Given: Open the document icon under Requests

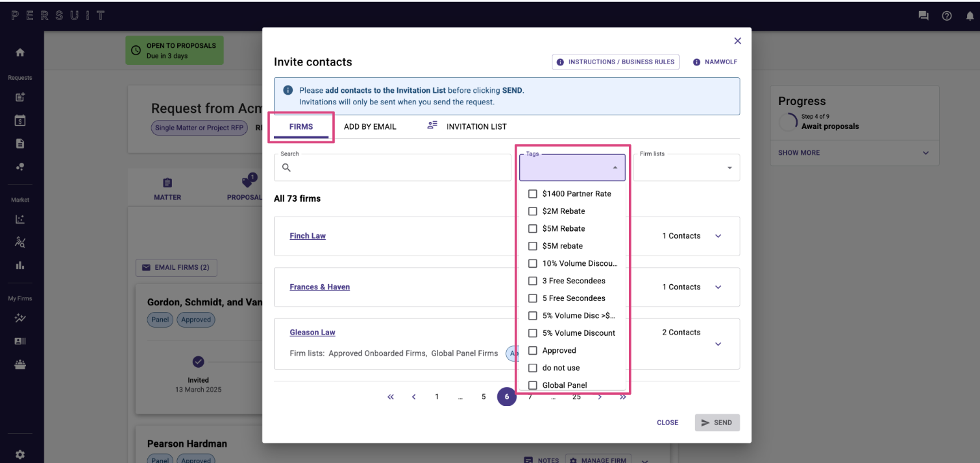Looking at the screenshot, I should (x=20, y=143).
